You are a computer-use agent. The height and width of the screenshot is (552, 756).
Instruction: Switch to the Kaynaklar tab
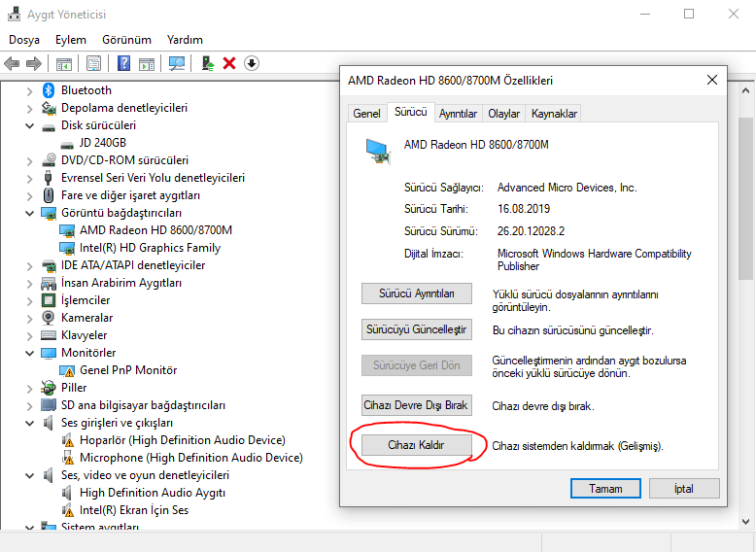[554, 114]
